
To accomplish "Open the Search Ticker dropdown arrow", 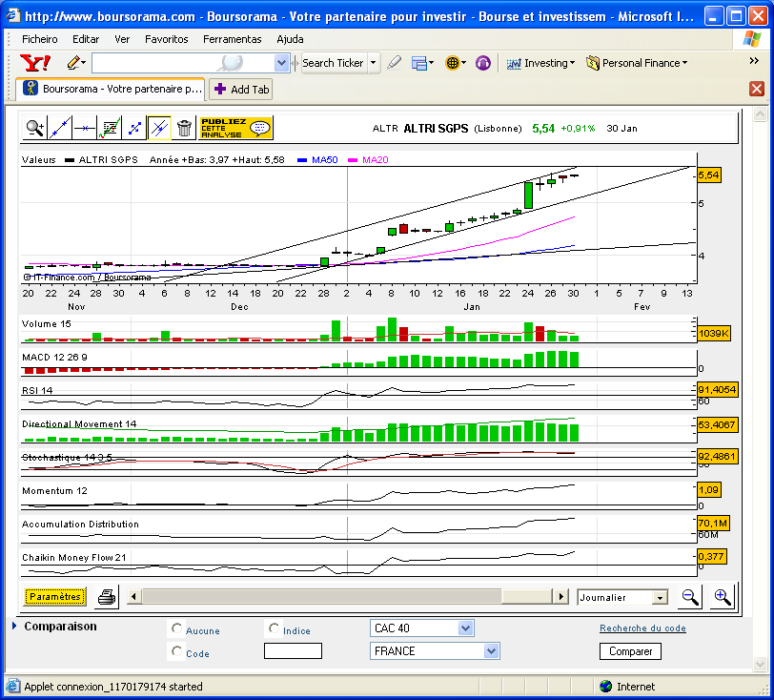I will tap(374, 63).
